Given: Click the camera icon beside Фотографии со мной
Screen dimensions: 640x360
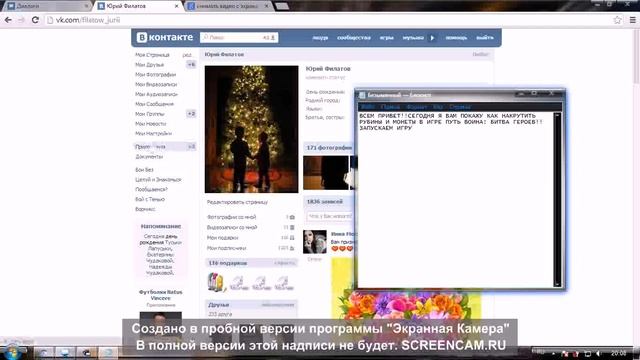Looking at the screenshot, I should click(x=292, y=217).
